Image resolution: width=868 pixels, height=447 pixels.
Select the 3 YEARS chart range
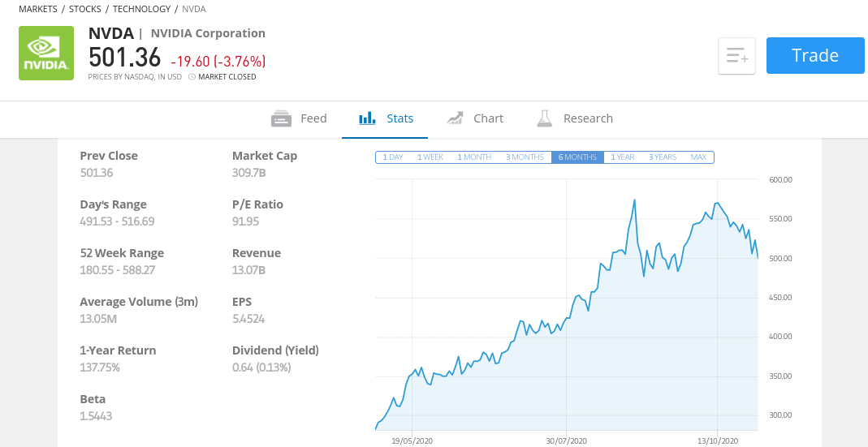pos(663,157)
